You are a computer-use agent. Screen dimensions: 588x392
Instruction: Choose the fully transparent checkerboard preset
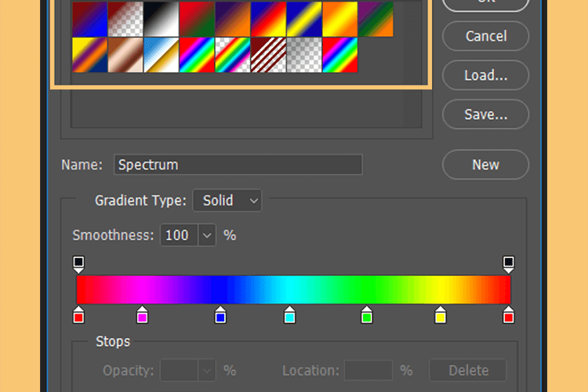[x=304, y=55]
